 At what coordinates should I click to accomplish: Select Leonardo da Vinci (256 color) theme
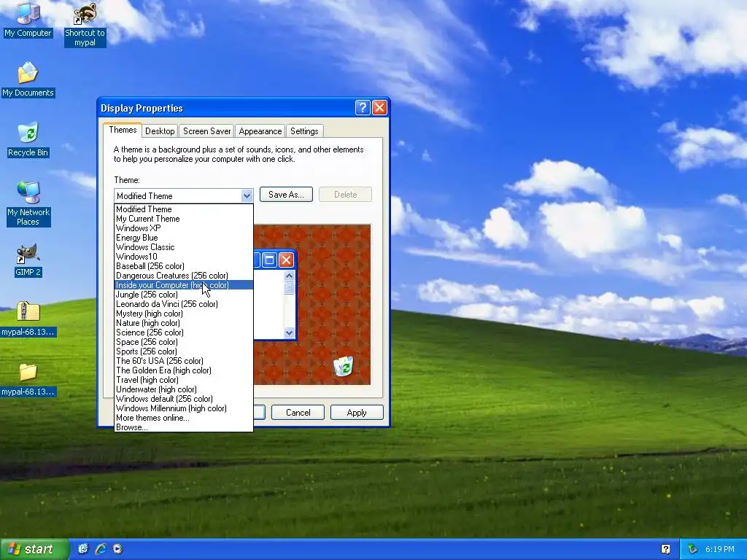183,304
